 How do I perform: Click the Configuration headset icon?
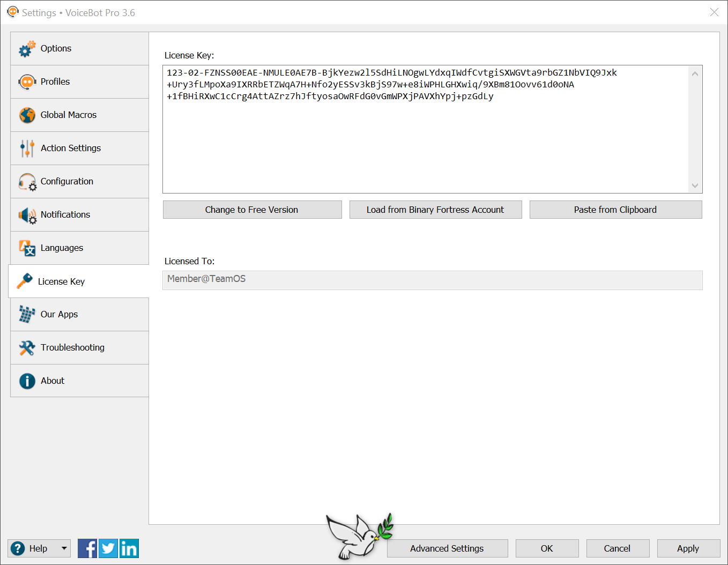(27, 182)
